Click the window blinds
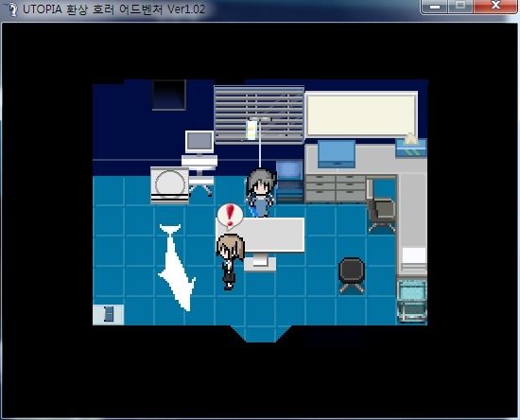This screenshot has height=420, width=520. coord(259,114)
